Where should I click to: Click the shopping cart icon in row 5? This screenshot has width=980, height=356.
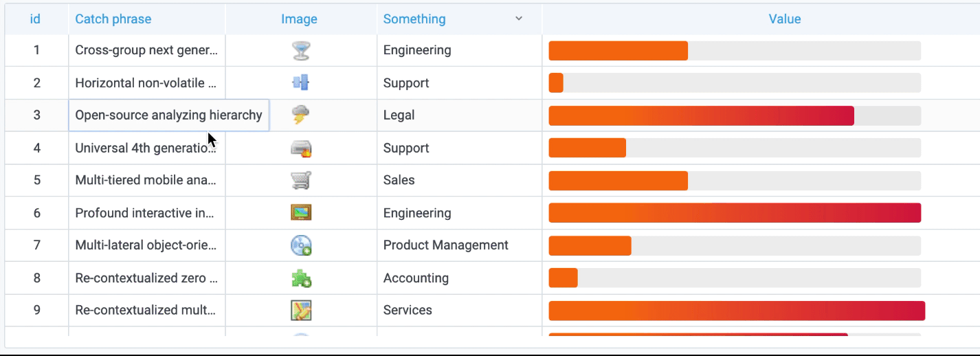301,180
